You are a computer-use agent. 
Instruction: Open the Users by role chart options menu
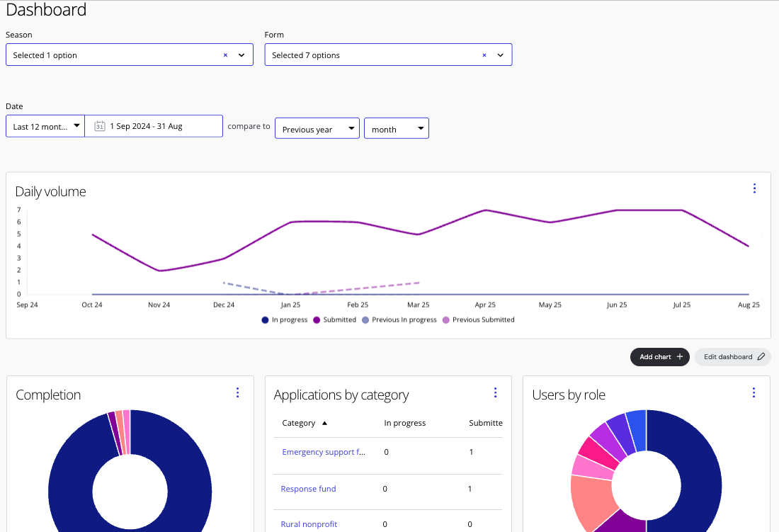click(x=753, y=392)
